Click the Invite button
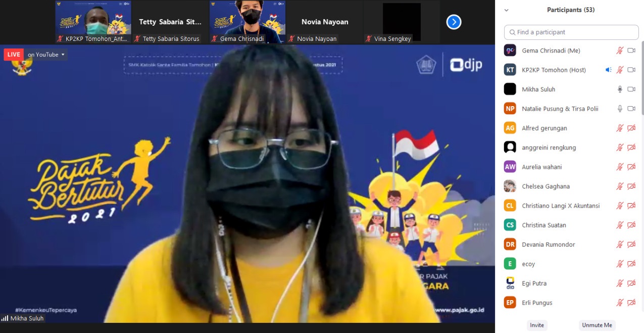644x333 pixels. (x=536, y=325)
